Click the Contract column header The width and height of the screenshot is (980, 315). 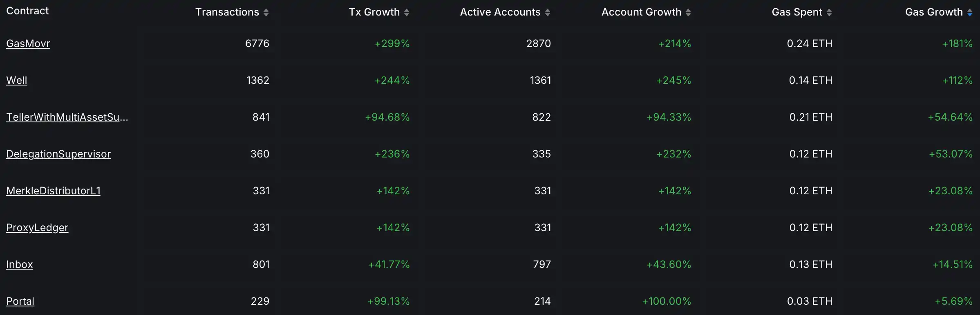click(27, 11)
